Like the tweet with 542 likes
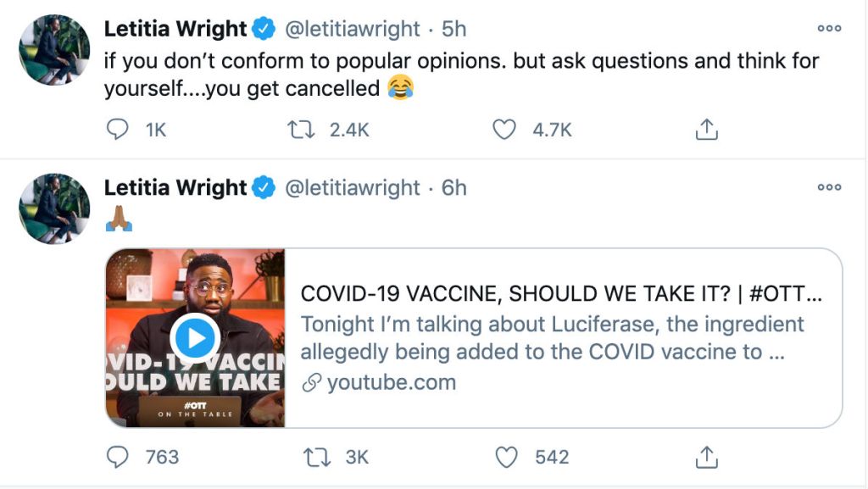Image resolution: width=868 pixels, height=489 pixels. [505, 458]
